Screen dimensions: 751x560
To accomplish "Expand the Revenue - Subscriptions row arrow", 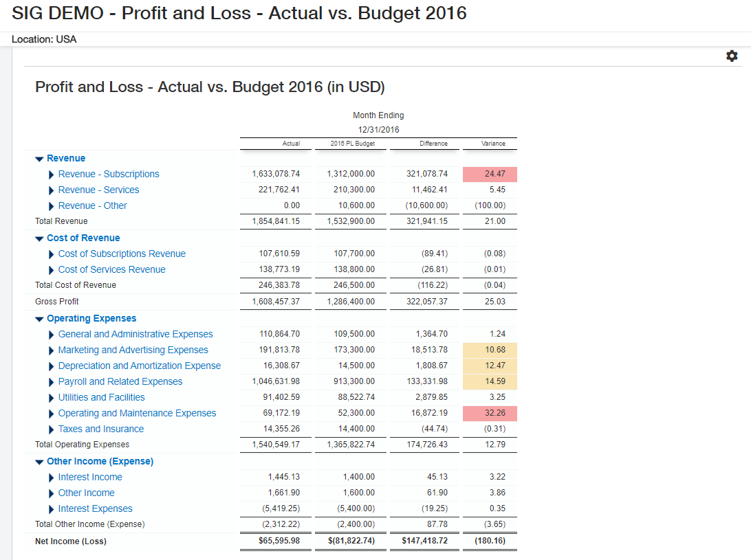I will (52, 175).
